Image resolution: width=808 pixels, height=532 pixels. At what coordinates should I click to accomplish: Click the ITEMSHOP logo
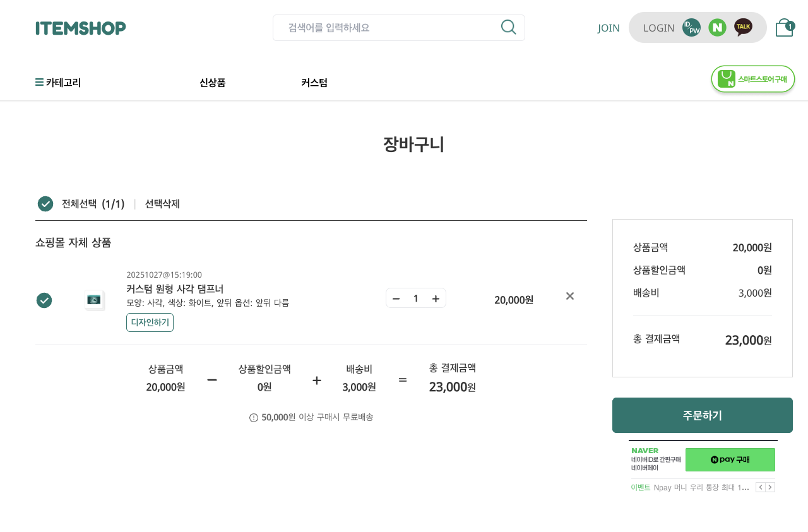(x=81, y=28)
